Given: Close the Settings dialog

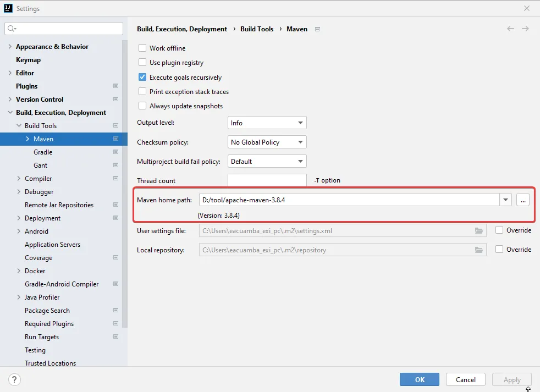Looking at the screenshot, I should [x=527, y=8].
